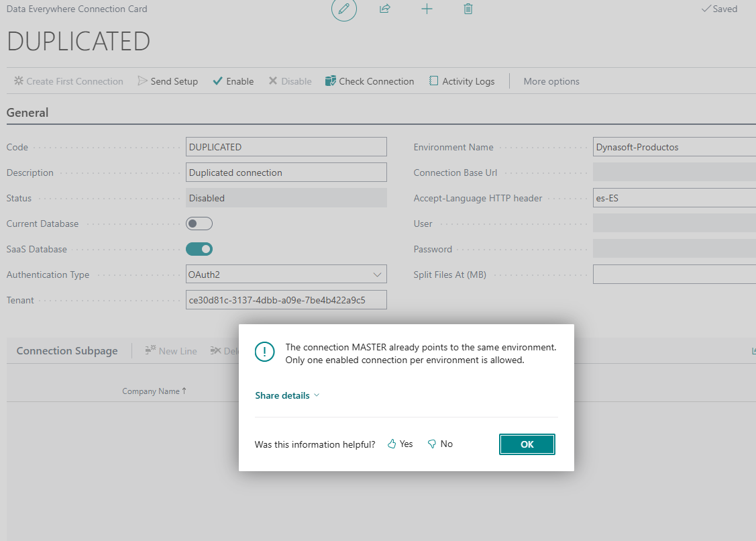This screenshot has width=756, height=541.
Task: Click the Code input field
Action: 286,147
